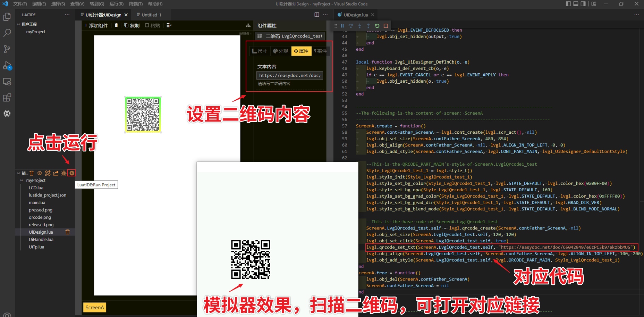The height and width of the screenshot is (317, 644).
Task: Click the component hierarchy icon in the designer toolbar
Action: coord(248,25)
